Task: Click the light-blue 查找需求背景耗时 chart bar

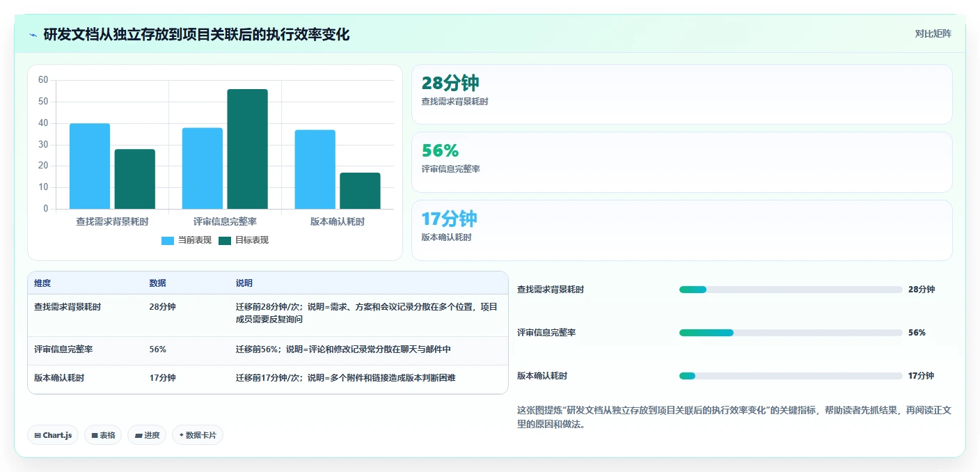Action: [x=90, y=166]
